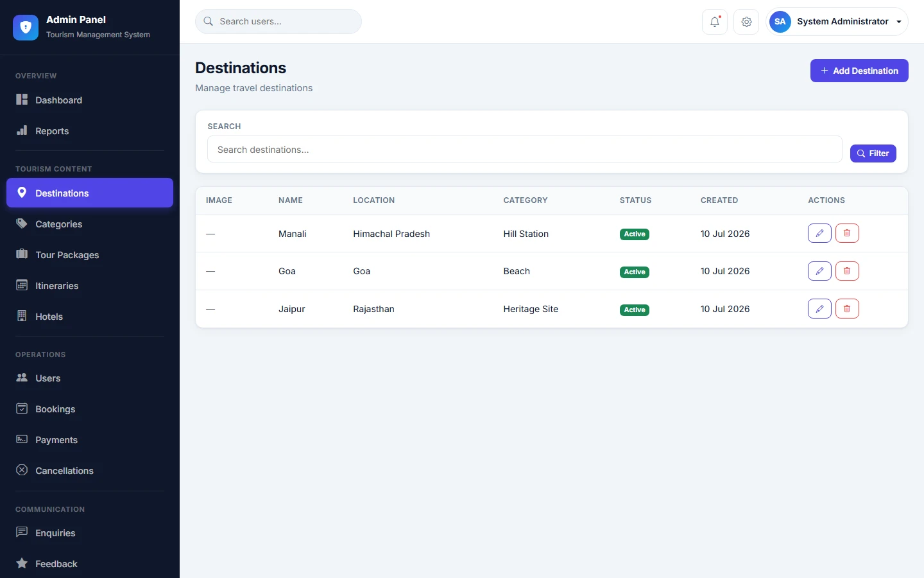Viewport: 924px width, 578px height.
Task: Click the Dashboard grid icon
Action: pyautogui.click(x=22, y=100)
